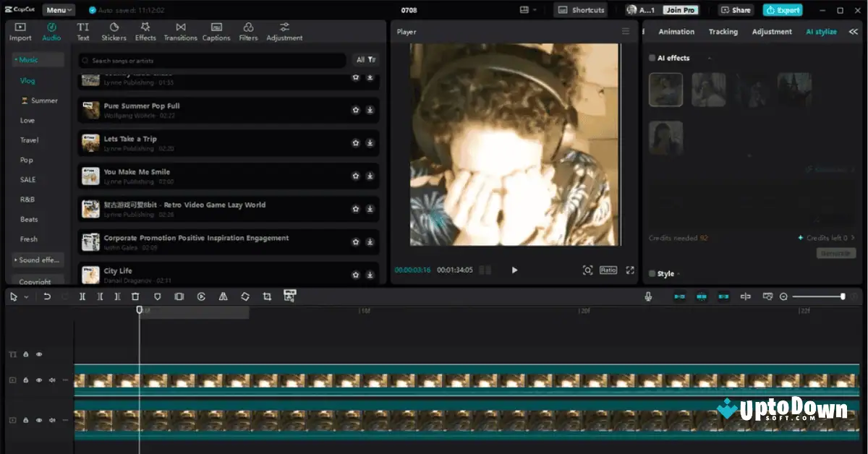Click the voiceover microphone icon
Viewport: 868px width, 454px height.
pyautogui.click(x=648, y=296)
